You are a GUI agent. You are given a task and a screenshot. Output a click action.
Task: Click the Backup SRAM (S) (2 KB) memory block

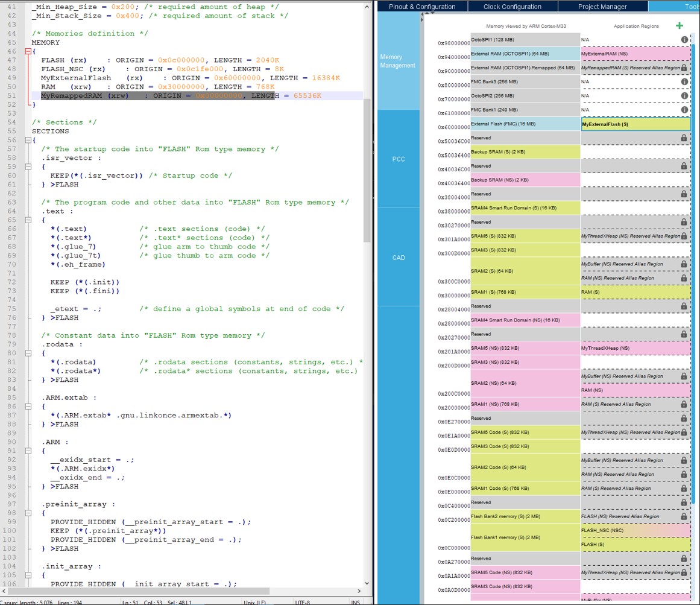click(x=525, y=152)
